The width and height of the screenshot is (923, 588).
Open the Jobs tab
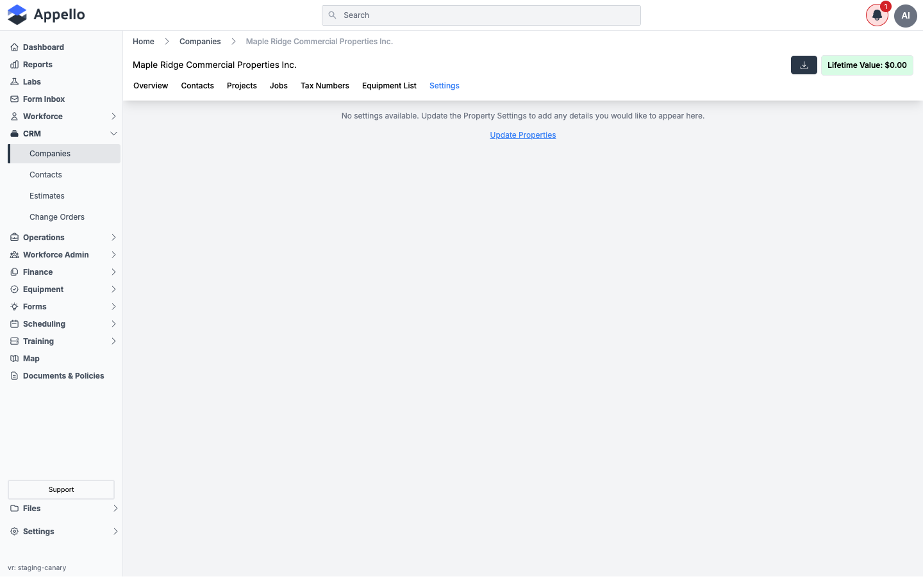pos(279,86)
